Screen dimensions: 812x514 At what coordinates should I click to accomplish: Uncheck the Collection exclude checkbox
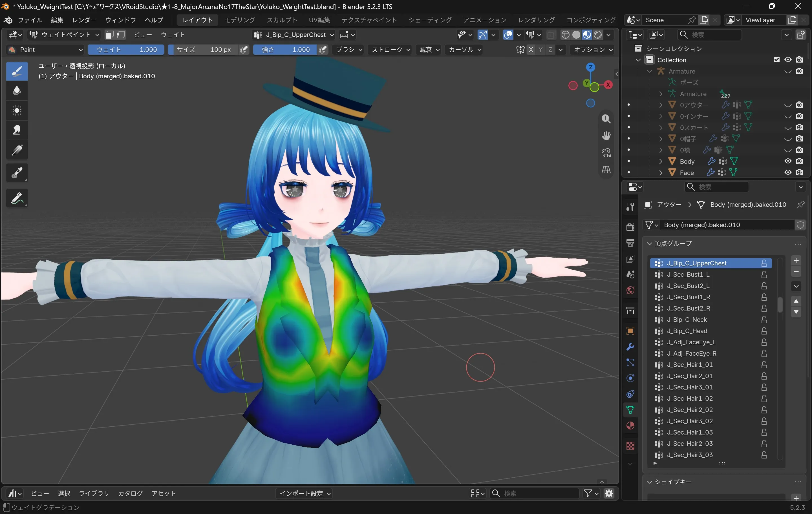click(776, 60)
